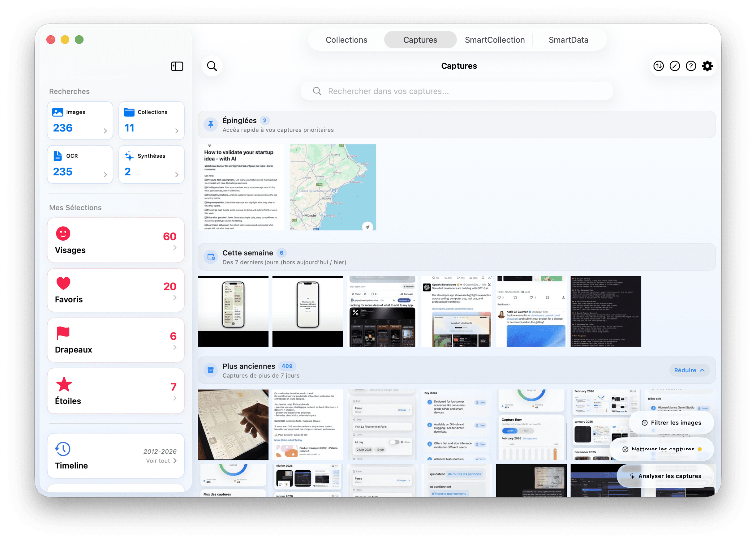Click the Rechercher dans vos captures field

457,91
